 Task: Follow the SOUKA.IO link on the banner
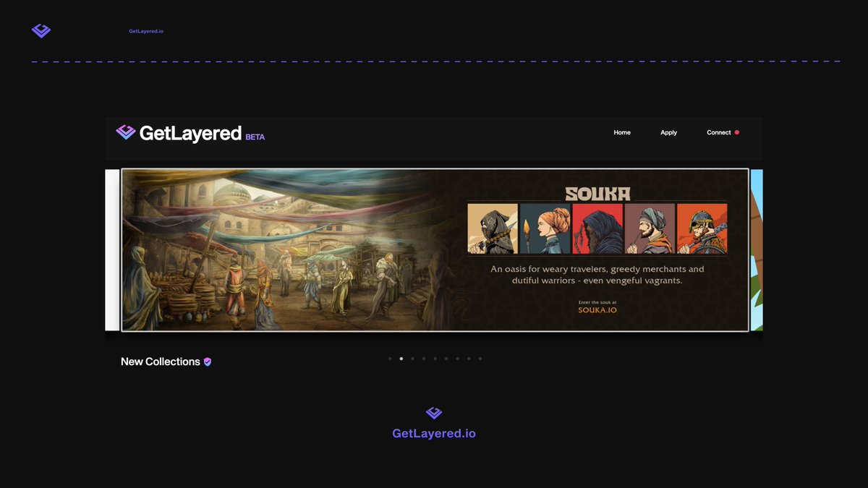pos(597,310)
